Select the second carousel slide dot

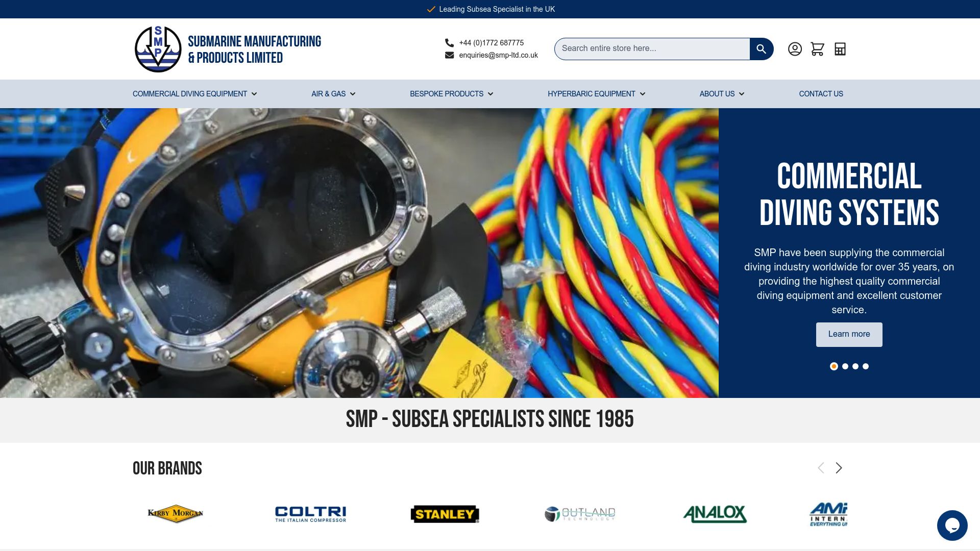pyautogui.click(x=845, y=366)
